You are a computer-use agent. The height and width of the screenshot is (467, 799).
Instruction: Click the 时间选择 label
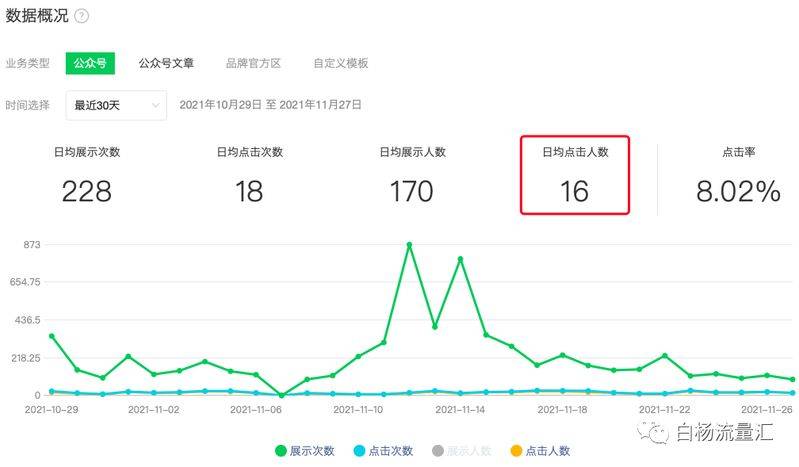click(28, 106)
